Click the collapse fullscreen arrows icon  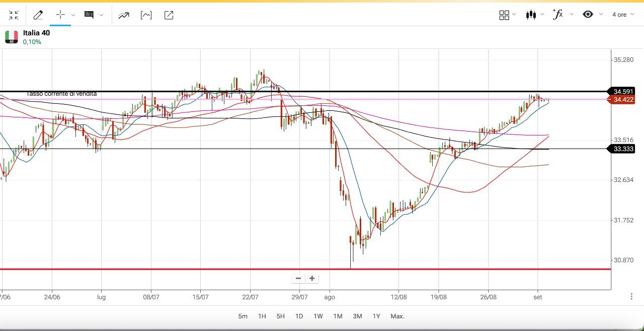pyautogui.click(x=14, y=15)
